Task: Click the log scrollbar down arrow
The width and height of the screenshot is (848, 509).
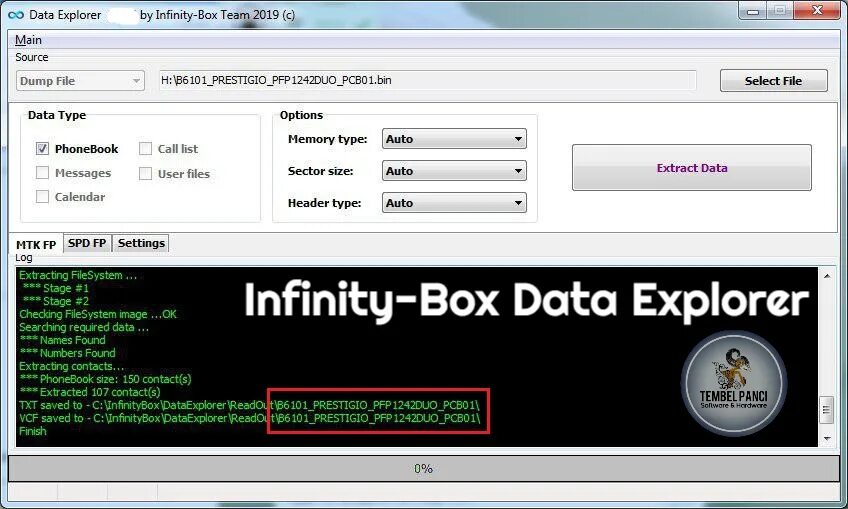Action: point(827,438)
